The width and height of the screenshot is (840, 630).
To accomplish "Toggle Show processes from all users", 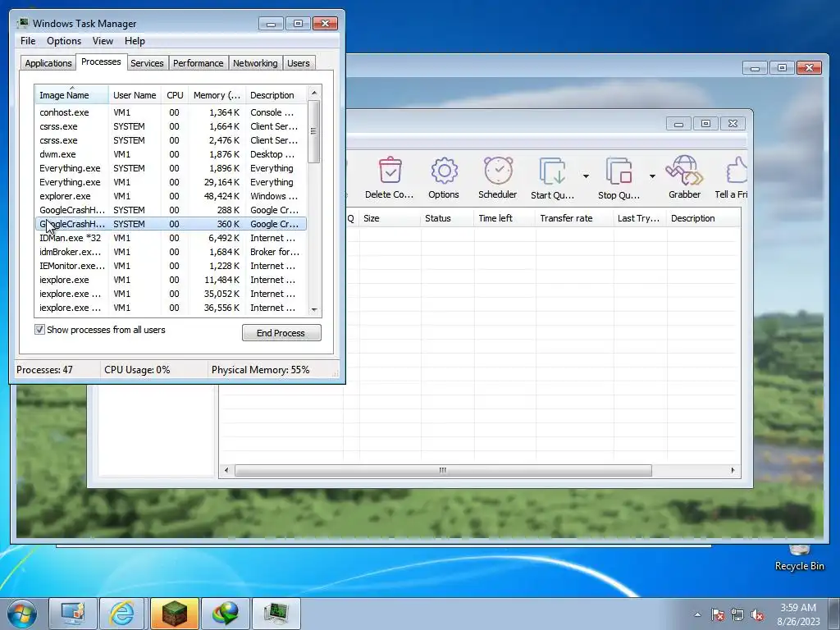I will (x=39, y=330).
